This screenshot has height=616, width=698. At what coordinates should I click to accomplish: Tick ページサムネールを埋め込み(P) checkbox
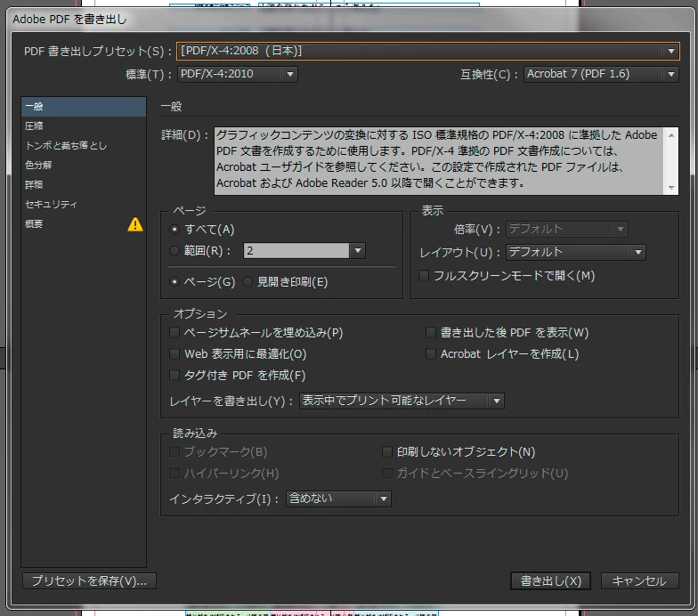(174, 333)
